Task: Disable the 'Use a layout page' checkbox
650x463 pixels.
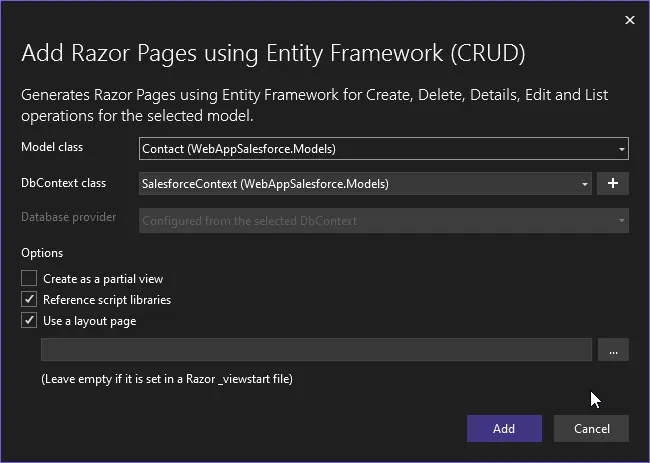Action: tap(30, 321)
